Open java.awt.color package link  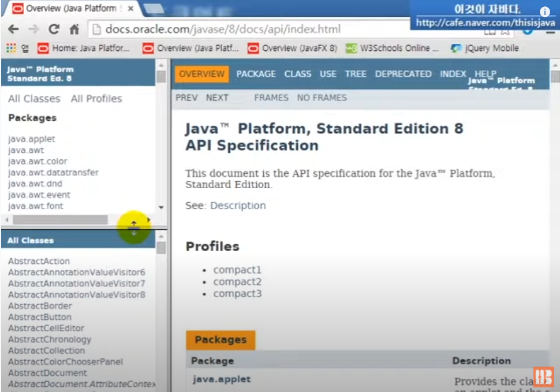(x=38, y=162)
